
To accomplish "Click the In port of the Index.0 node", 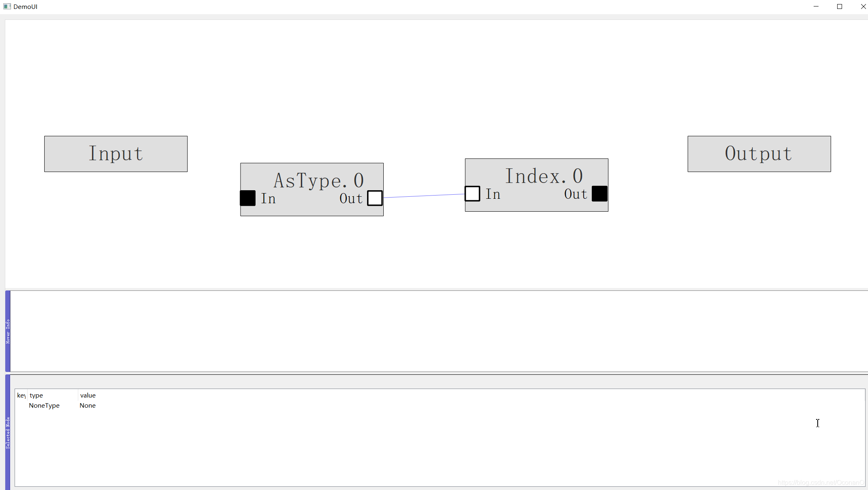I will pyautogui.click(x=472, y=194).
